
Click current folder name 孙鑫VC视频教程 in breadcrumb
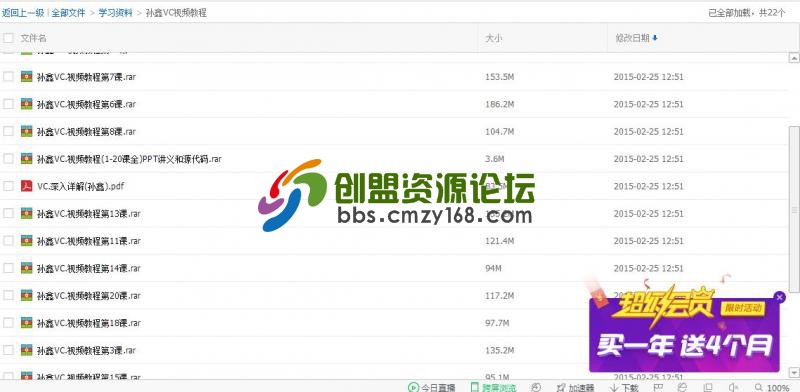[x=176, y=13]
